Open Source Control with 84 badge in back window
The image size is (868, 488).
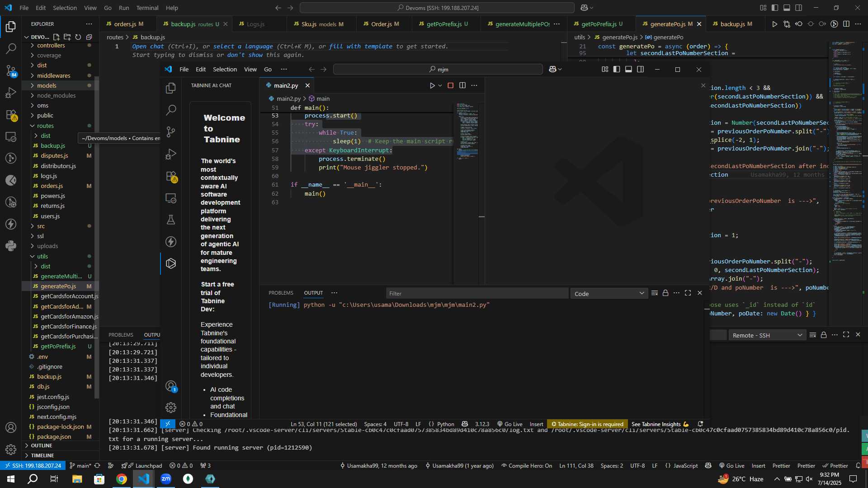click(11, 70)
